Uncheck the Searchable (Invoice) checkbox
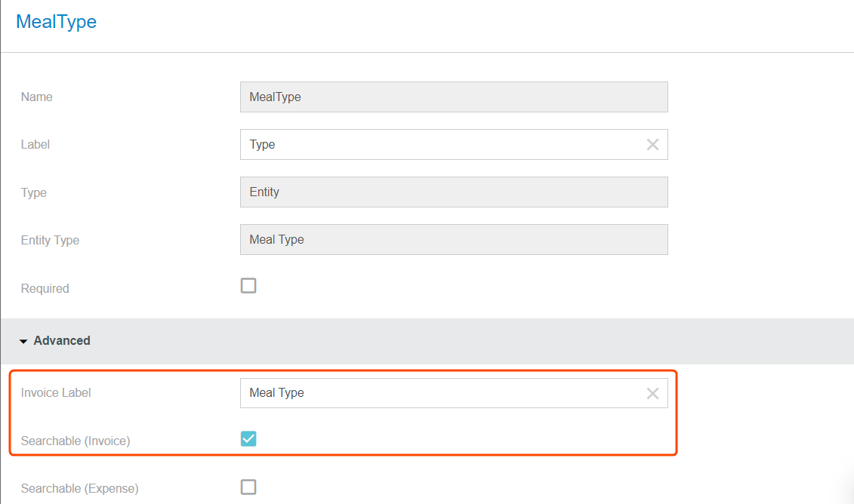854x504 pixels. tap(248, 439)
